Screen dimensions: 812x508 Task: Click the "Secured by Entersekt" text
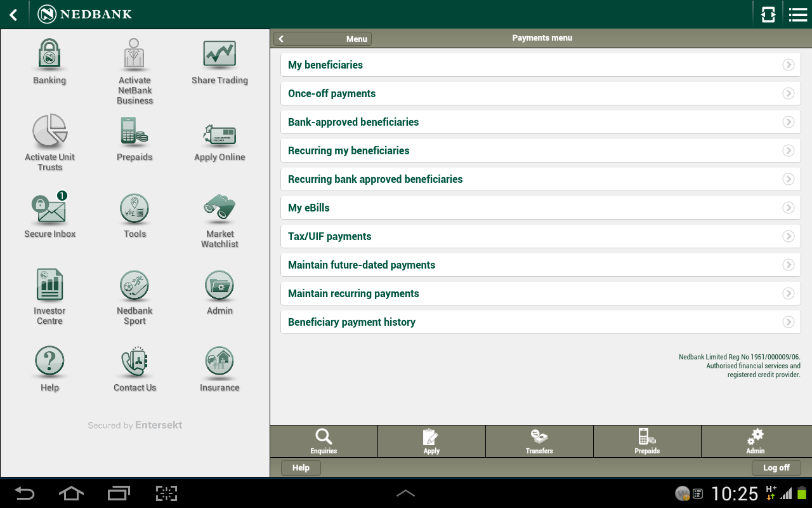135,425
